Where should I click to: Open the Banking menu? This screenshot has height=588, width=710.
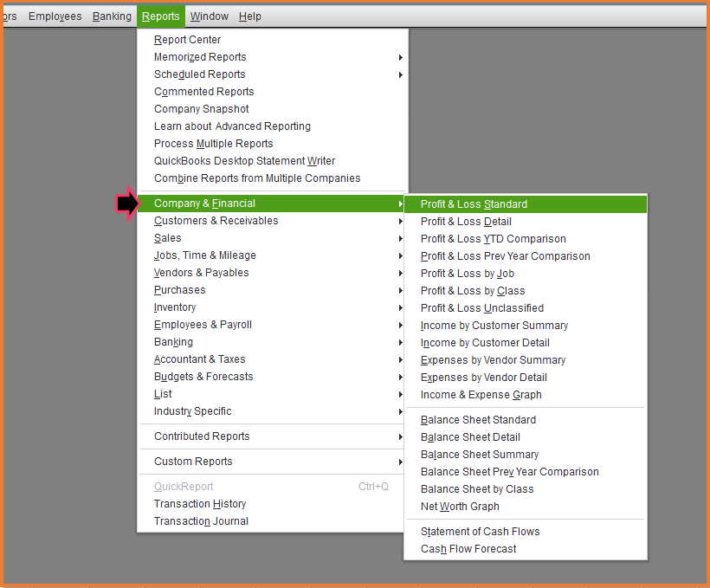pos(112,16)
